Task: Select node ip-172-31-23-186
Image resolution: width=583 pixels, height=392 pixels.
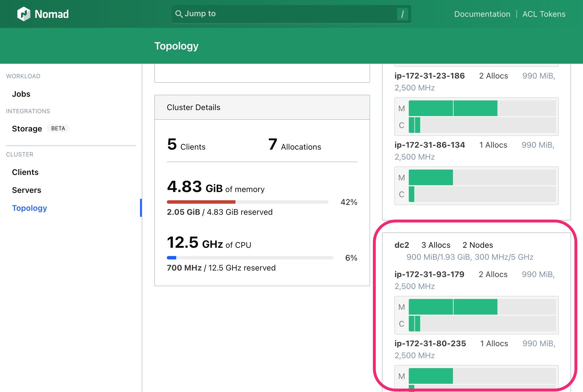Action: pos(430,76)
